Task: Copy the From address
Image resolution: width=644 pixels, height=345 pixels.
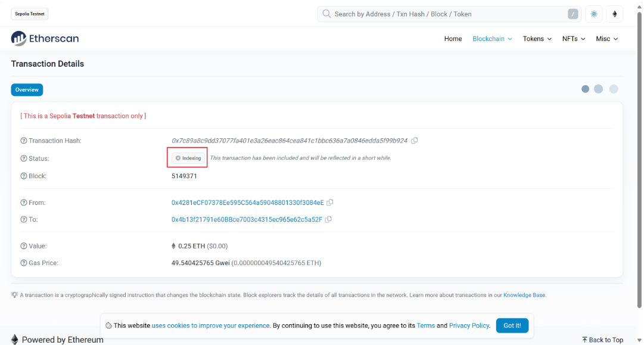Action: click(330, 203)
